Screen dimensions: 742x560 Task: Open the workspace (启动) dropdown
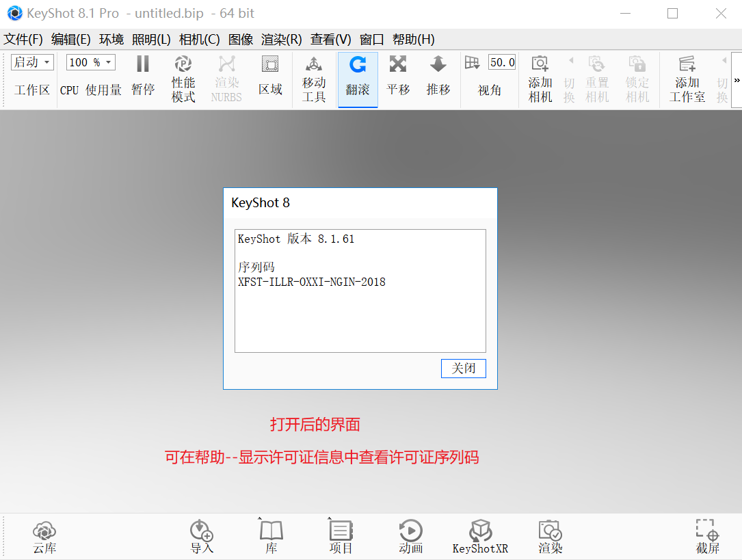32,62
